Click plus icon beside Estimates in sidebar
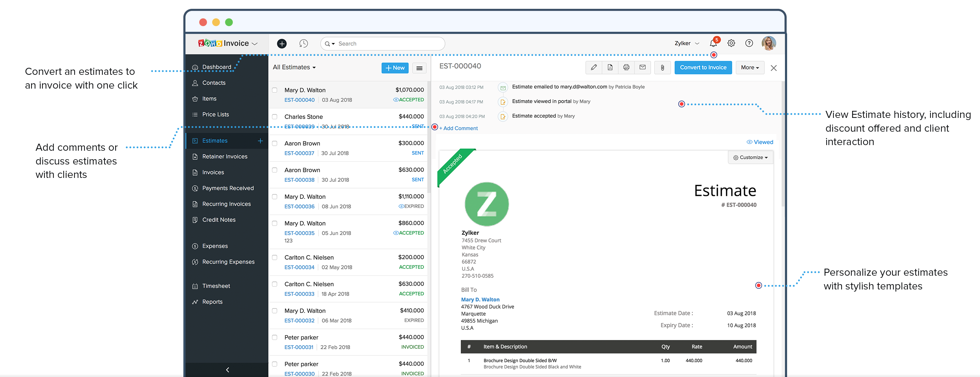Screen dimensions: 980x377 pyautogui.click(x=260, y=141)
